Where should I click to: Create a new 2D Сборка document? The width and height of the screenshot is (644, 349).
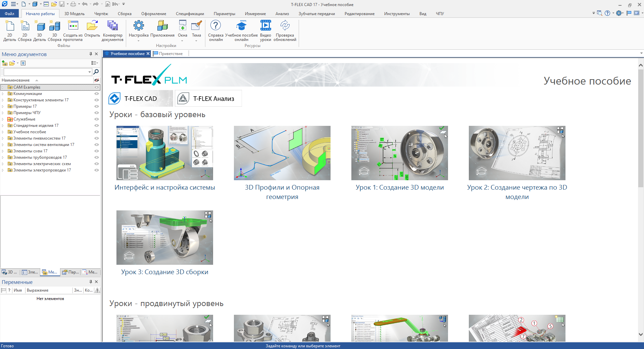[24, 31]
